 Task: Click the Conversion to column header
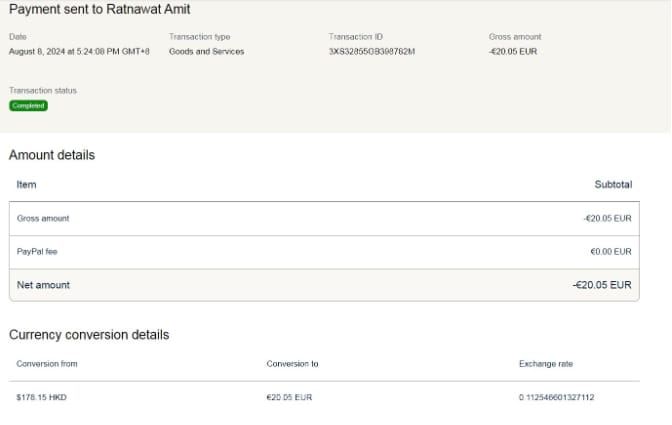coord(290,363)
